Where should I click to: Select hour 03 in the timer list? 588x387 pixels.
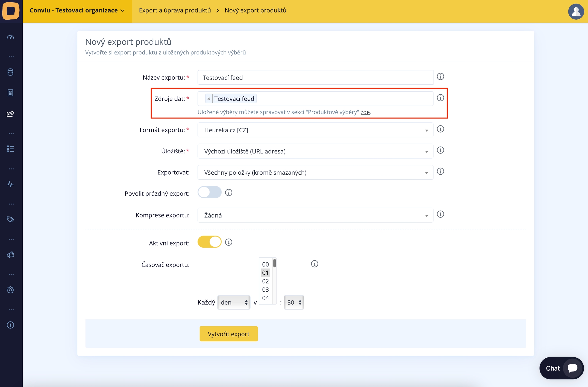click(x=265, y=290)
